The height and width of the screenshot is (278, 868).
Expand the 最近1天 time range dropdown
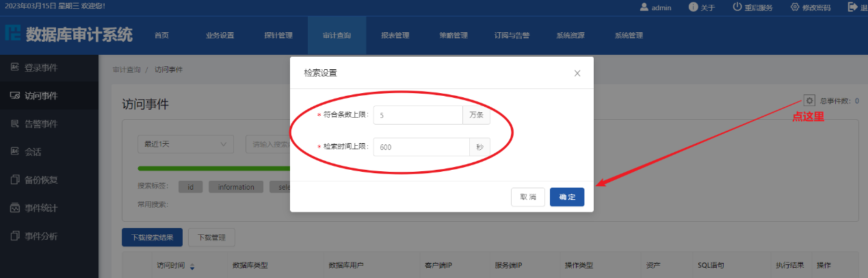(x=185, y=144)
